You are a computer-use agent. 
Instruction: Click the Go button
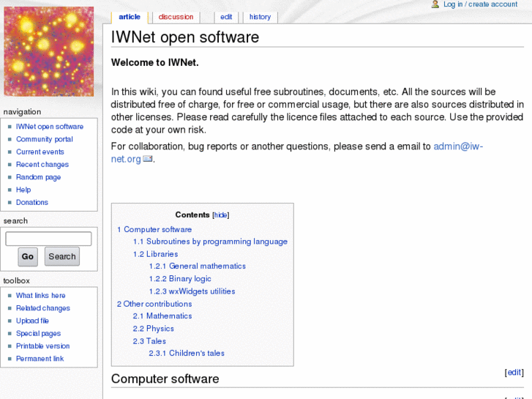coord(28,256)
